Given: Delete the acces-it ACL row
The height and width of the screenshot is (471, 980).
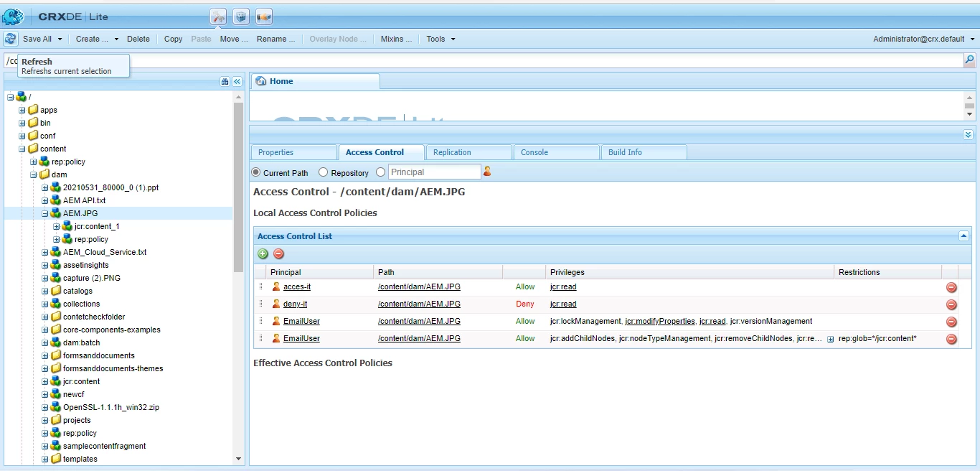Looking at the screenshot, I should click(x=951, y=287).
